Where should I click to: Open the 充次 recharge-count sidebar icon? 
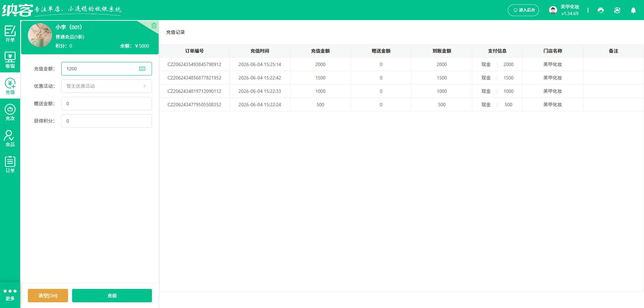tap(10, 112)
